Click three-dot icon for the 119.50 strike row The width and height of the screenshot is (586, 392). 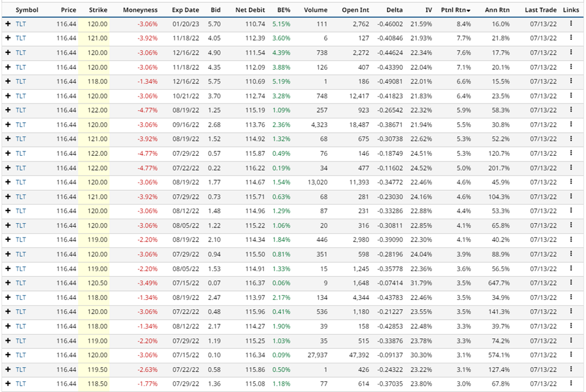click(x=570, y=370)
